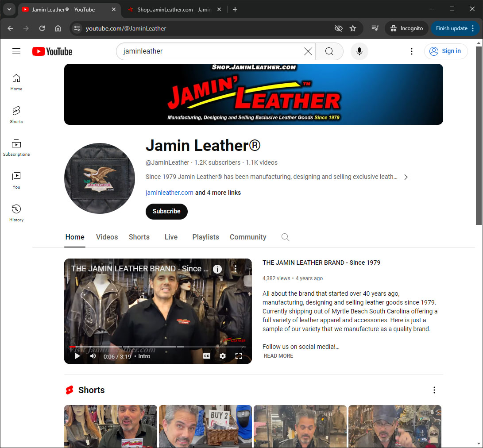Seek on the video progress bar

click(158, 347)
